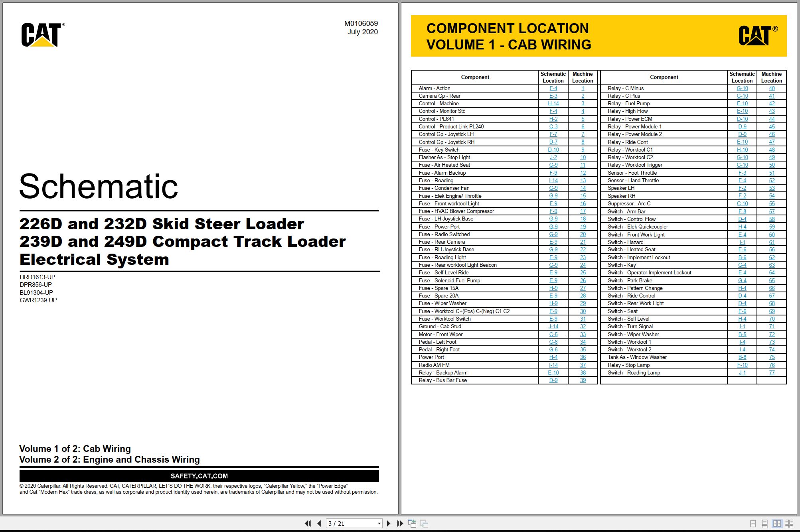
Task: Open machine location 36 for Power Port
Action: pos(583,357)
